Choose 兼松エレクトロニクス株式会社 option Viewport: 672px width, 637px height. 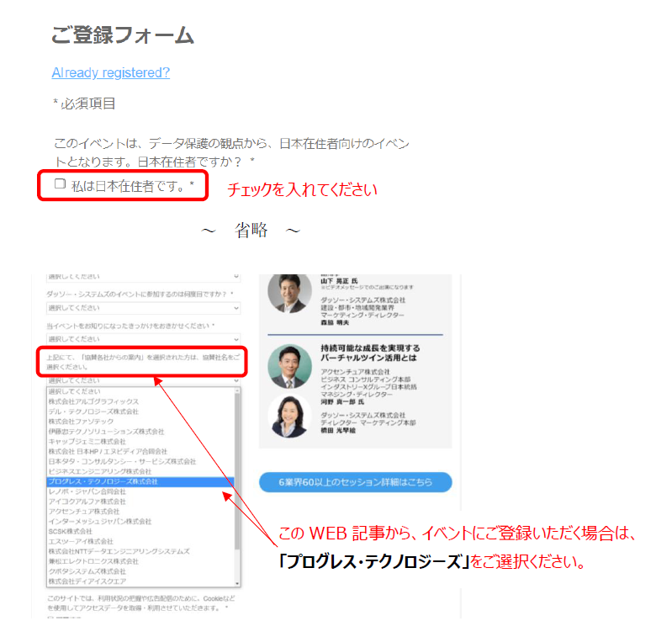coord(140,561)
